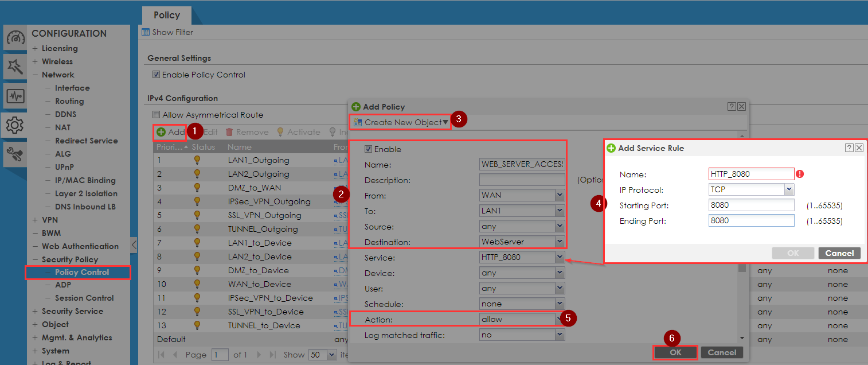Click Cancel in Add Service Rule dialog
This screenshot has height=365, width=868.
point(839,253)
